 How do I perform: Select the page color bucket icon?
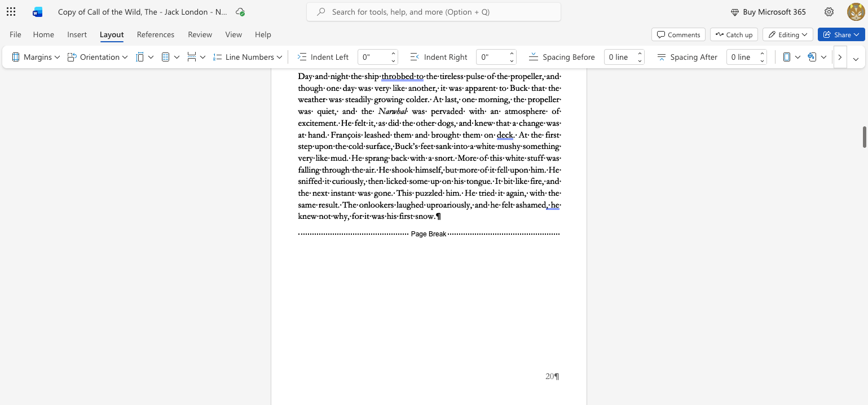pos(812,57)
